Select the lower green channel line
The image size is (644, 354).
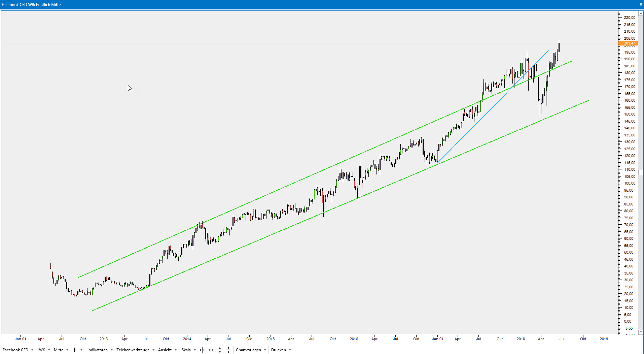pyautogui.click(x=341, y=205)
